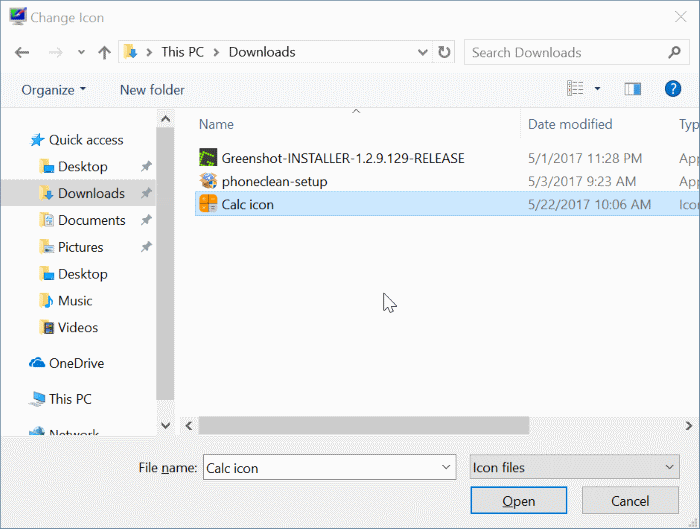Expand the File name dropdown
The height and width of the screenshot is (529, 700).
pos(446,467)
